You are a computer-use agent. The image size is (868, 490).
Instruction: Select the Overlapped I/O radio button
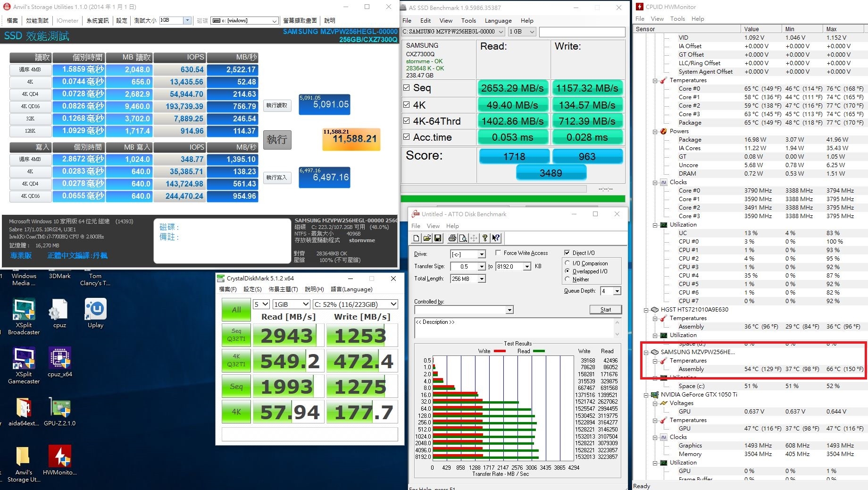pos(567,271)
